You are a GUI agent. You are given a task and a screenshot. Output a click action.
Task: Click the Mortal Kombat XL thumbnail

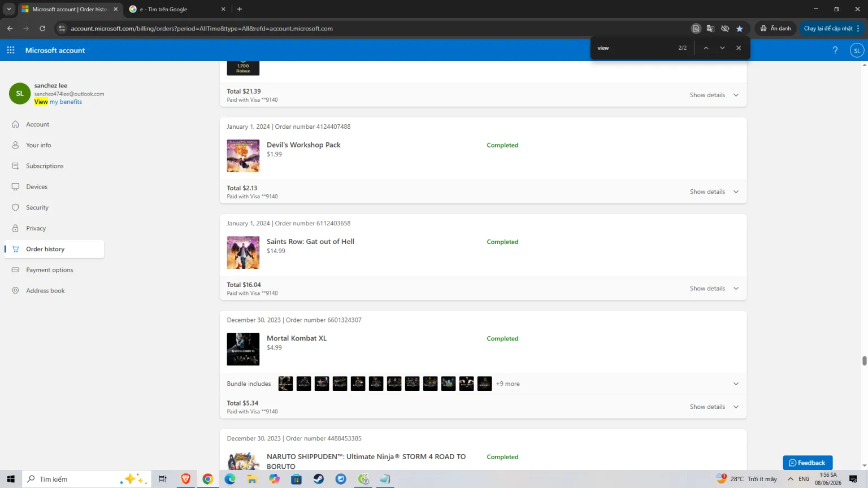243,349
